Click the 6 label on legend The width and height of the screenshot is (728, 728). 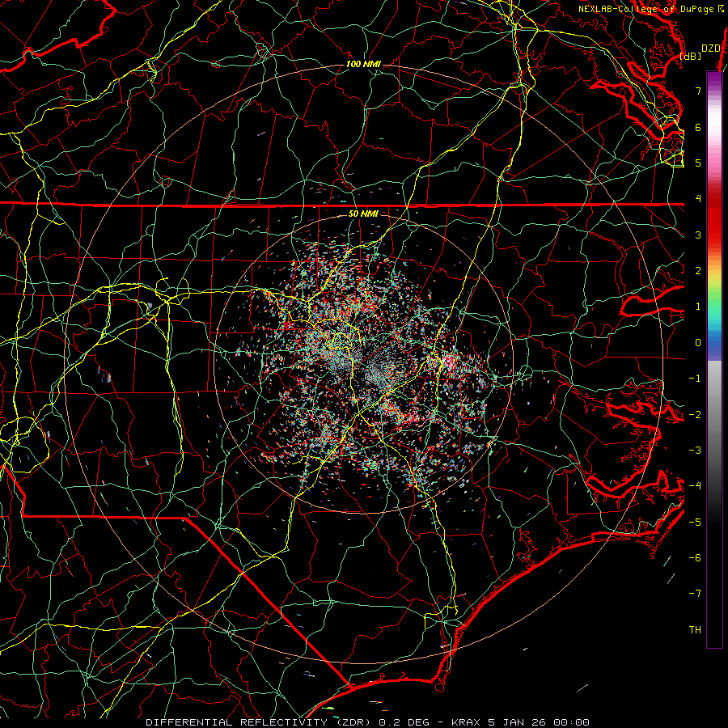pos(698,127)
